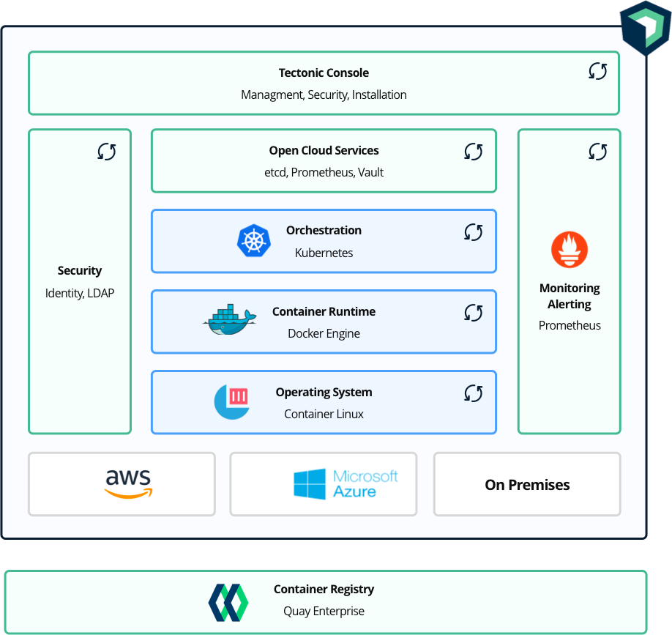Click the Operating System heading
This screenshot has height=635, width=672.
click(x=324, y=393)
